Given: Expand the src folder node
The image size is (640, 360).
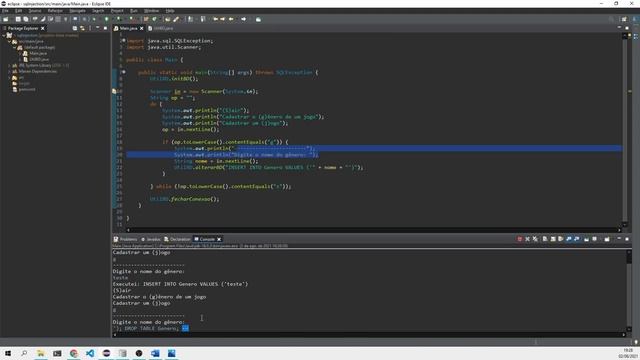Looking at the screenshot, I should click(9, 78).
